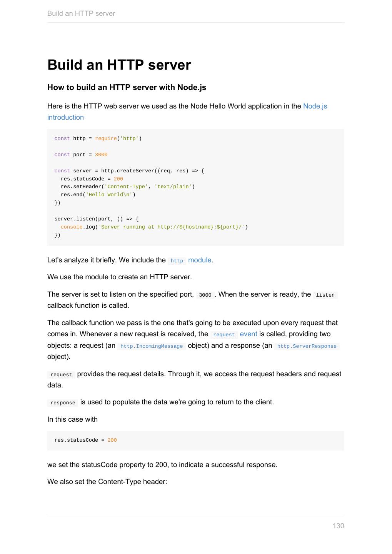Click the orange "require" keyword in code
This screenshot has height=554, width=392.
click(x=106, y=138)
